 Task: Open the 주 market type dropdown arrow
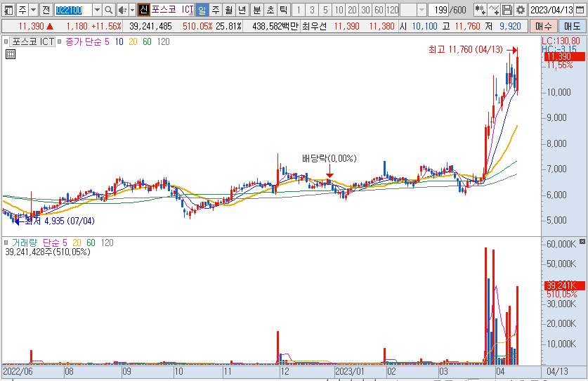pyautogui.click(x=33, y=10)
